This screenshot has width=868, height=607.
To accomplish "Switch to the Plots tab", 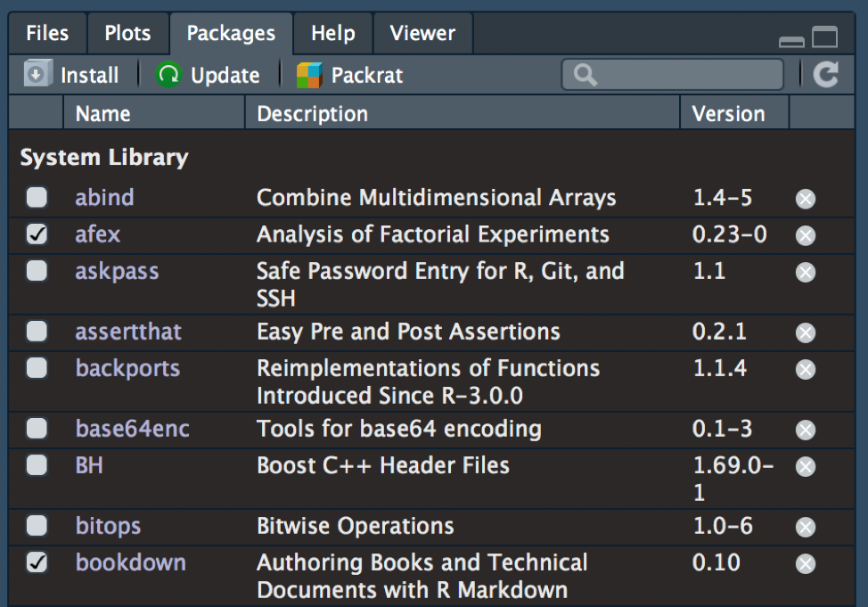I will pyautogui.click(x=127, y=34).
